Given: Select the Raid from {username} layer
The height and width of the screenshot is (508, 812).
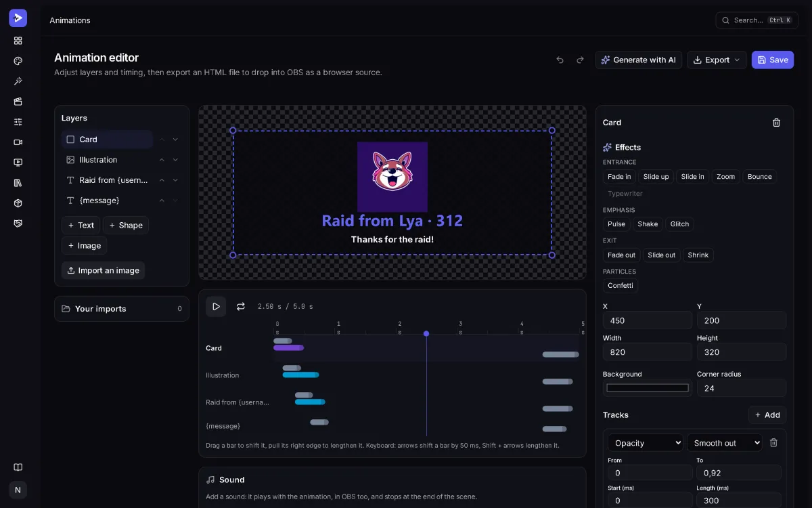Looking at the screenshot, I should point(108,180).
